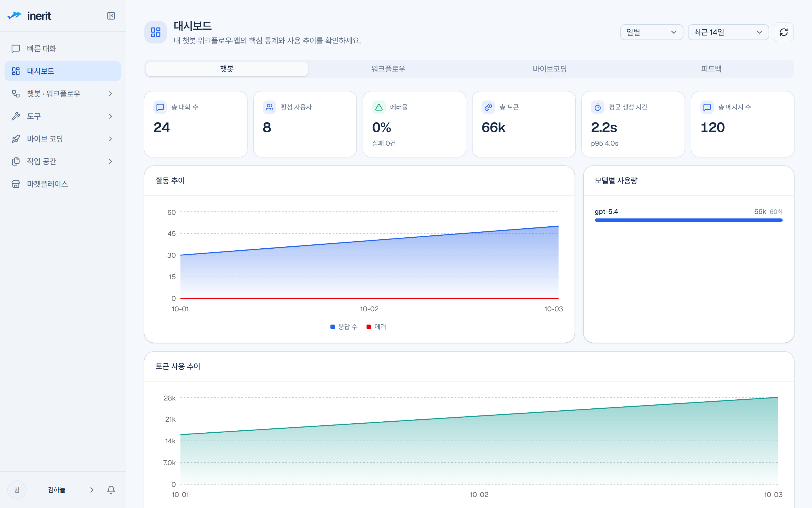Expand the 챗봇 · 워크플로우 chevron

pyautogui.click(x=111, y=93)
